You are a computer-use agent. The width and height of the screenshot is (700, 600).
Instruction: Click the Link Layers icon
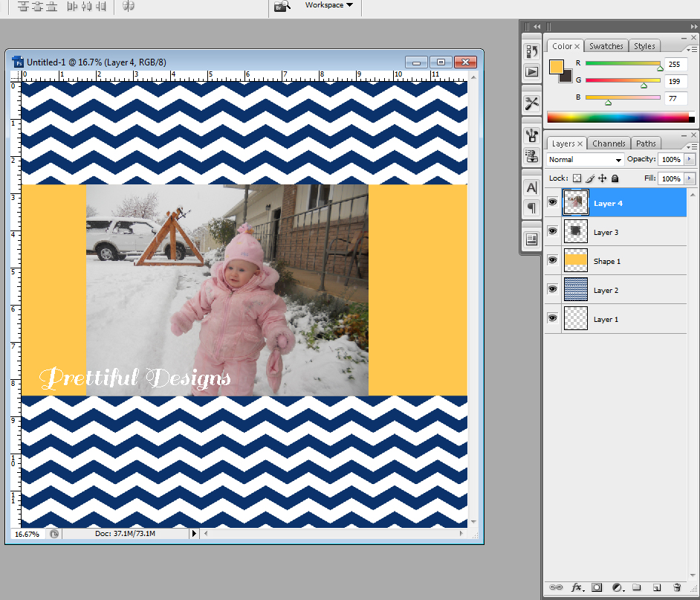(556, 587)
